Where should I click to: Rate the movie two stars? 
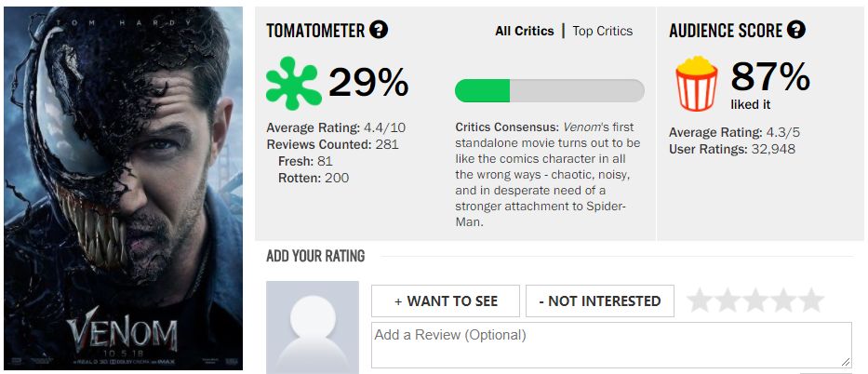[728, 301]
